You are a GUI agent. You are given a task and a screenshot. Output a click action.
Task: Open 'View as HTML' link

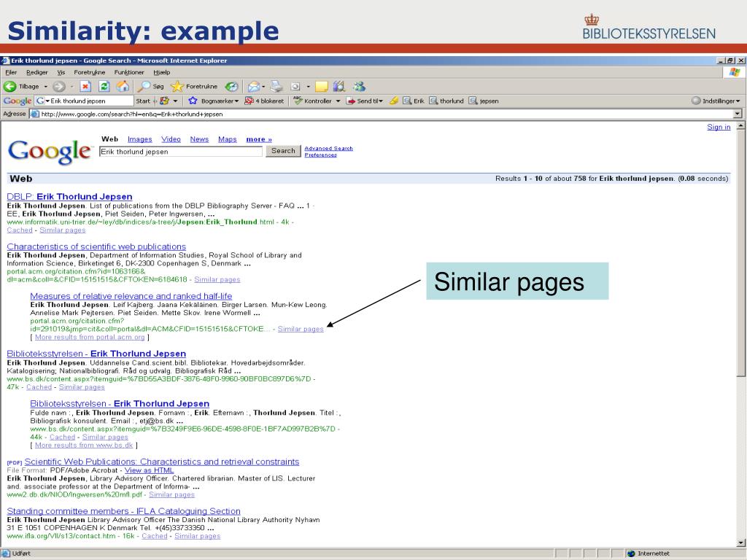[x=149, y=470]
